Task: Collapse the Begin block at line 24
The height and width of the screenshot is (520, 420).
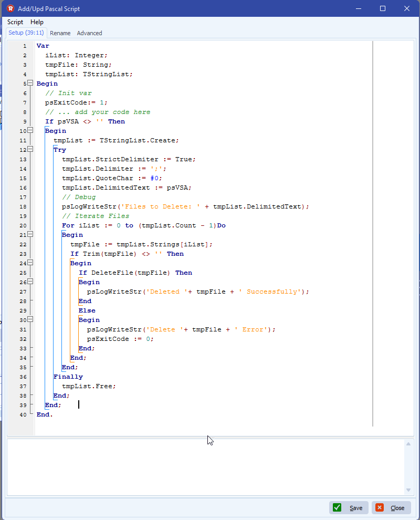Action: point(30,263)
